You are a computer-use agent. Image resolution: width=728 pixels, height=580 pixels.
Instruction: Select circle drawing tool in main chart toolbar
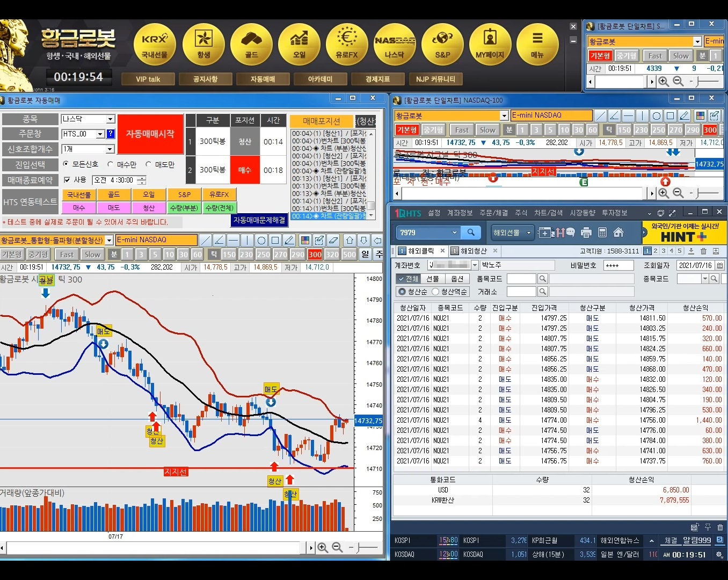261,240
